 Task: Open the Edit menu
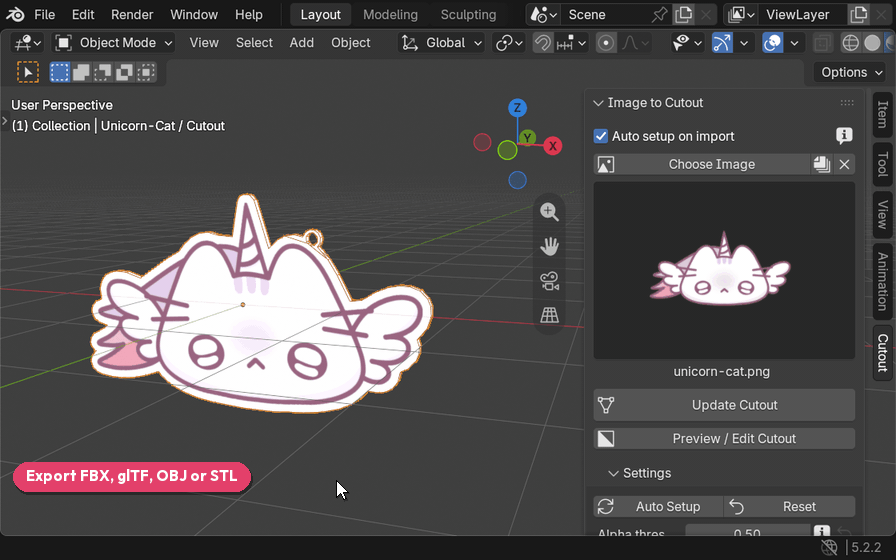point(83,14)
